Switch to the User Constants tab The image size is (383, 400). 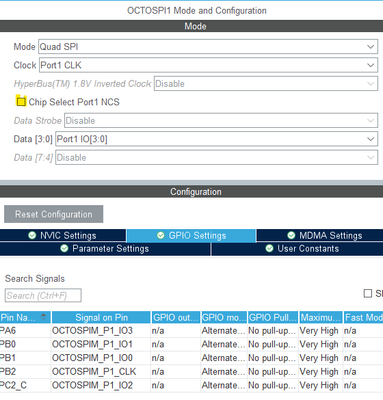click(297, 249)
